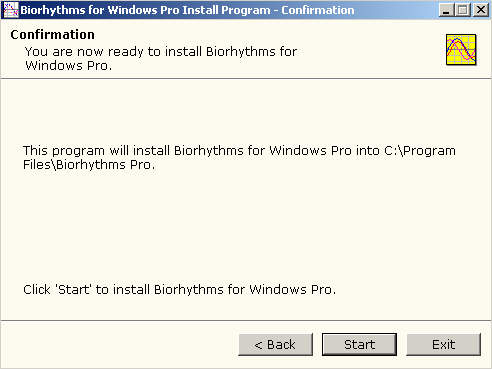
Task: Minimize the installer window
Action: pos(446,10)
